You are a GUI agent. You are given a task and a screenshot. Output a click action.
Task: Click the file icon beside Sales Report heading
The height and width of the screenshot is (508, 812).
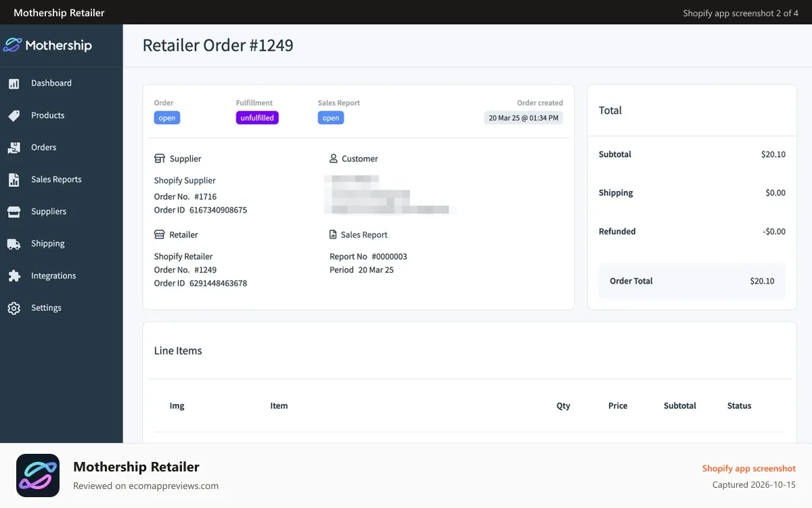[333, 234]
